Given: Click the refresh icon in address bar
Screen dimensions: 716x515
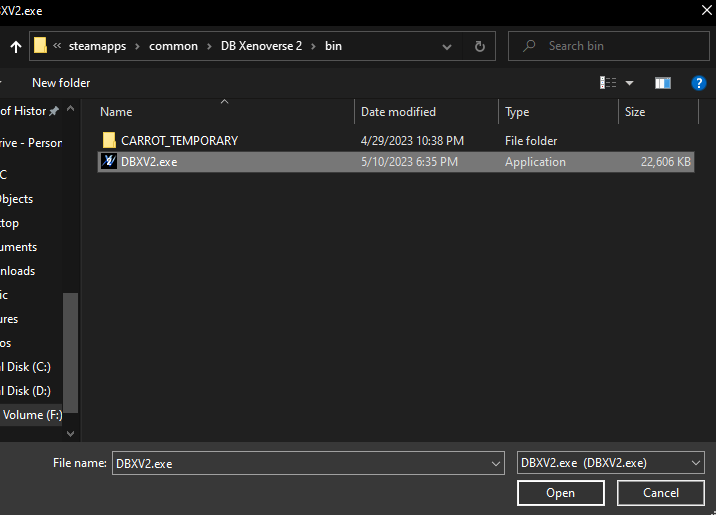Looking at the screenshot, I should click(x=480, y=46).
